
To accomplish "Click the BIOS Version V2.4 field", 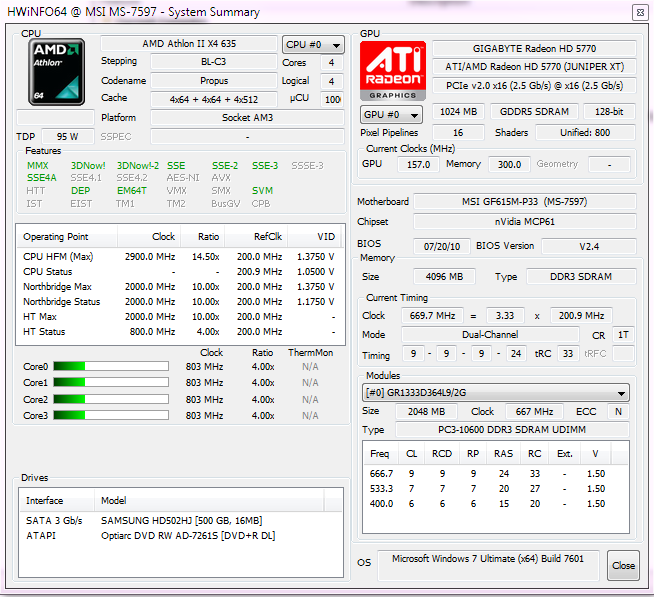I will (589, 246).
